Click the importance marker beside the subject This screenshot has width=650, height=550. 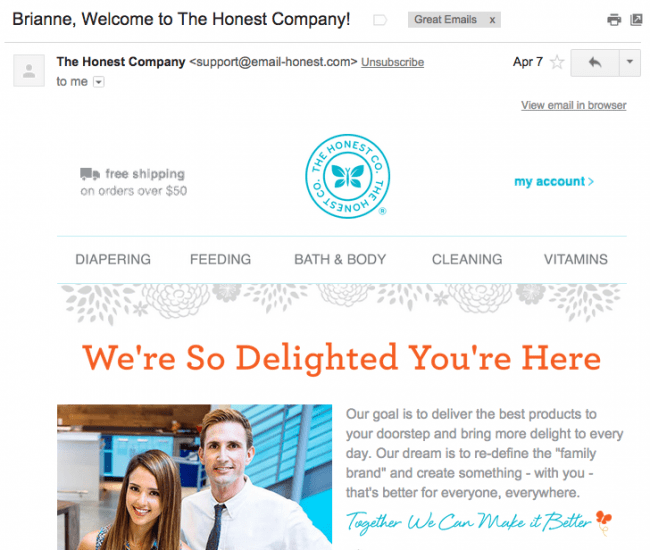pyautogui.click(x=380, y=20)
